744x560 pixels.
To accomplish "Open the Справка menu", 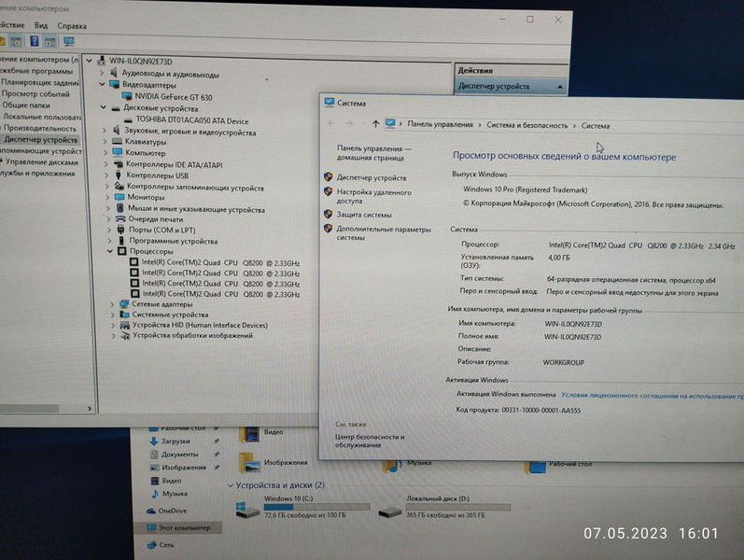I will pyautogui.click(x=71, y=26).
